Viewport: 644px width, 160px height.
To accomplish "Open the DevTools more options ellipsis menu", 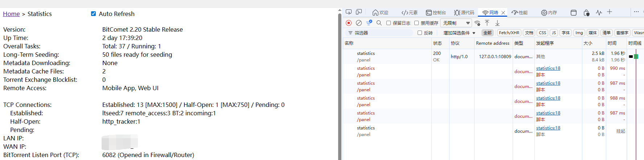I will (x=636, y=12).
